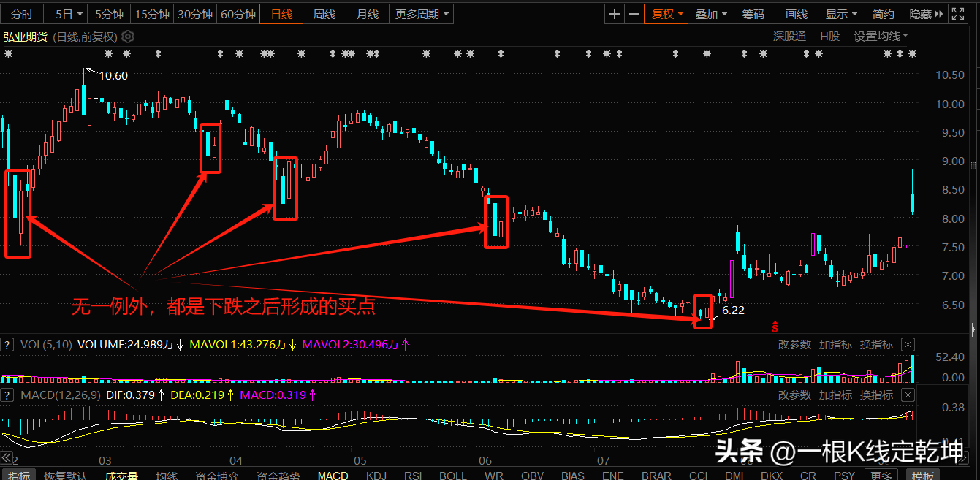Select 资金趋势 indicator

click(x=278, y=475)
